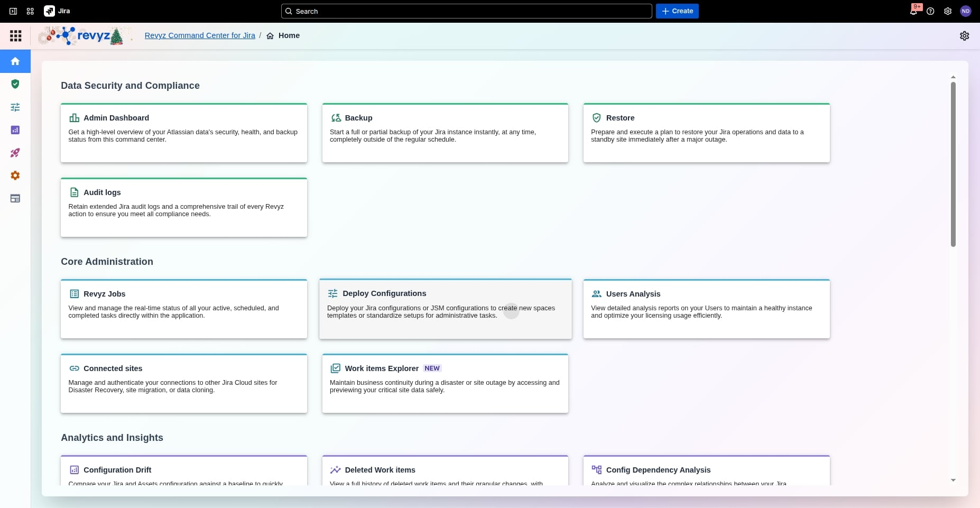Open the Revyz app grid menu

[16, 36]
